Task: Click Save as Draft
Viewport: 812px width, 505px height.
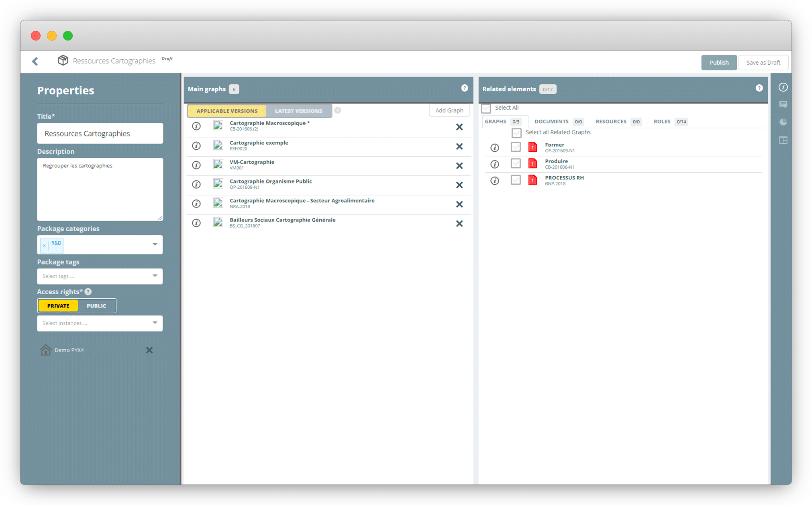Action: point(763,63)
